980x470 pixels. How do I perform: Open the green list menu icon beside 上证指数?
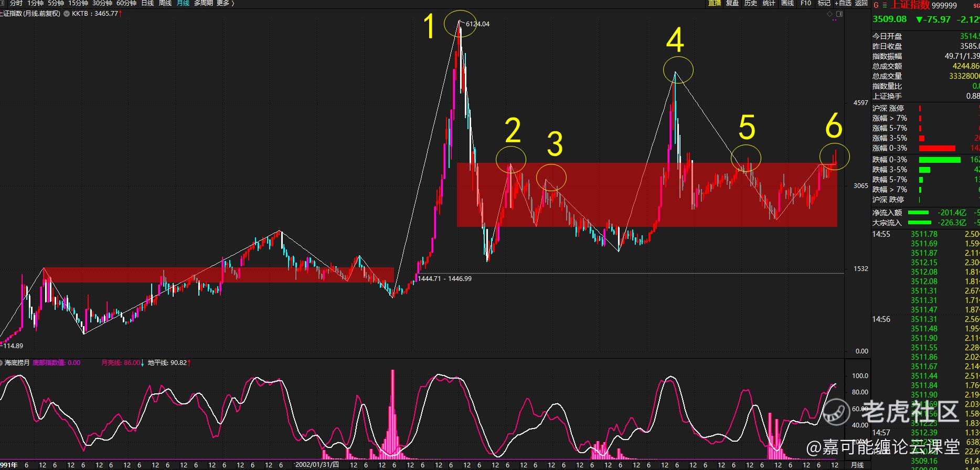[x=885, y=5]
